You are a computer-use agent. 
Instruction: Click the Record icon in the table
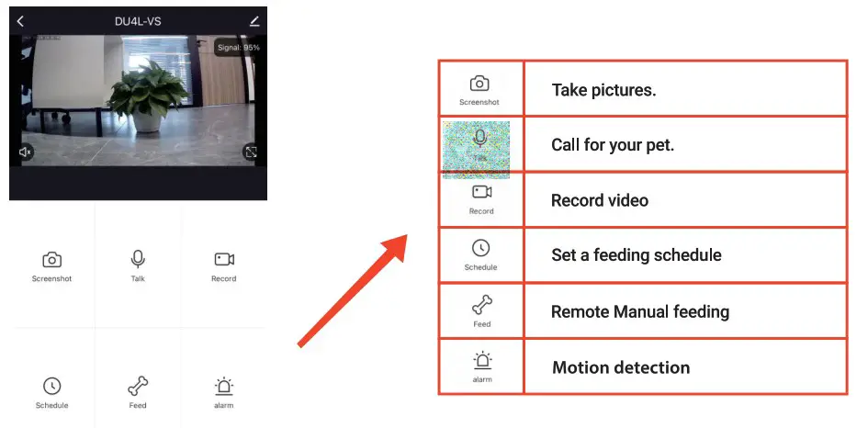coord(481,192)
